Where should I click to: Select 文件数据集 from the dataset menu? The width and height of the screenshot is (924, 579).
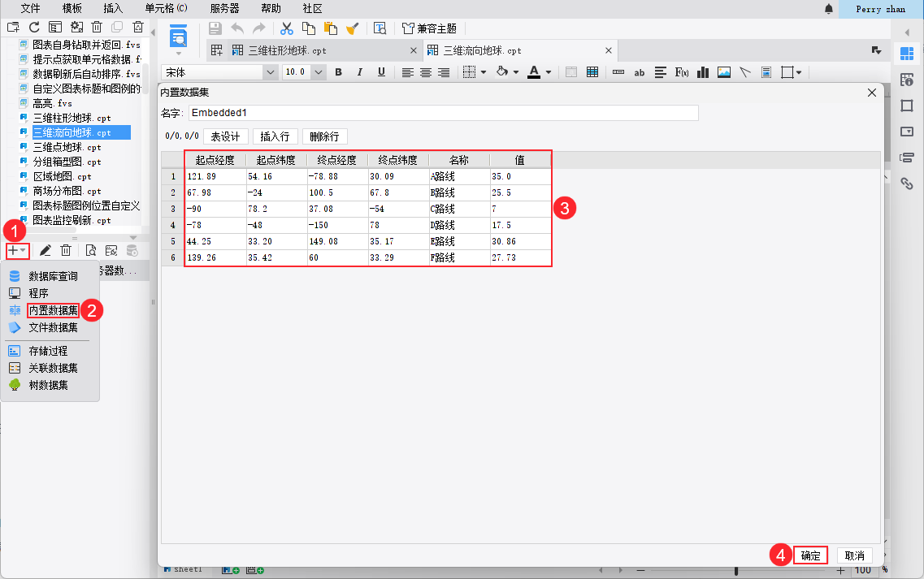pyautogui.click(x=53, y=327)
